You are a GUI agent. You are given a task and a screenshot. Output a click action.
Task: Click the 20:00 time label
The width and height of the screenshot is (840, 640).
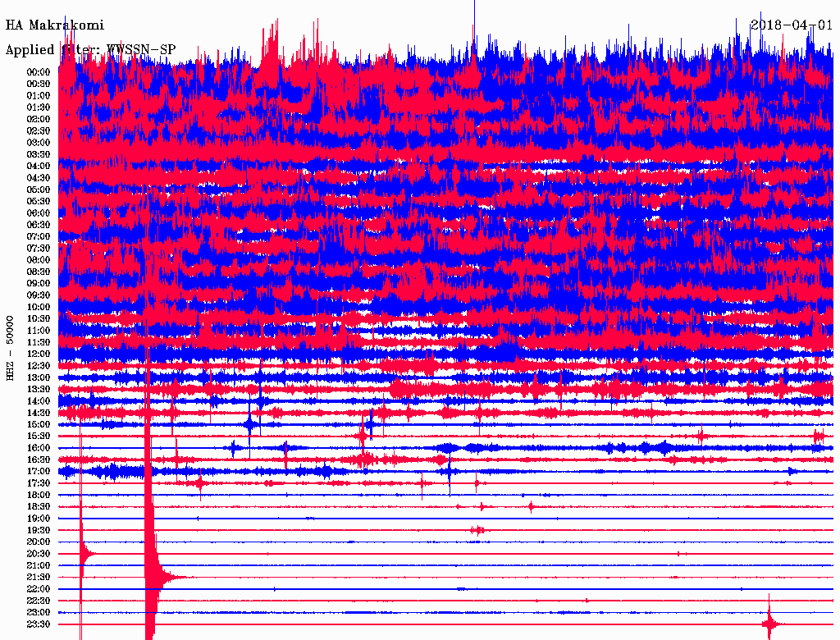pyautogui.click(x=39, y=542)
